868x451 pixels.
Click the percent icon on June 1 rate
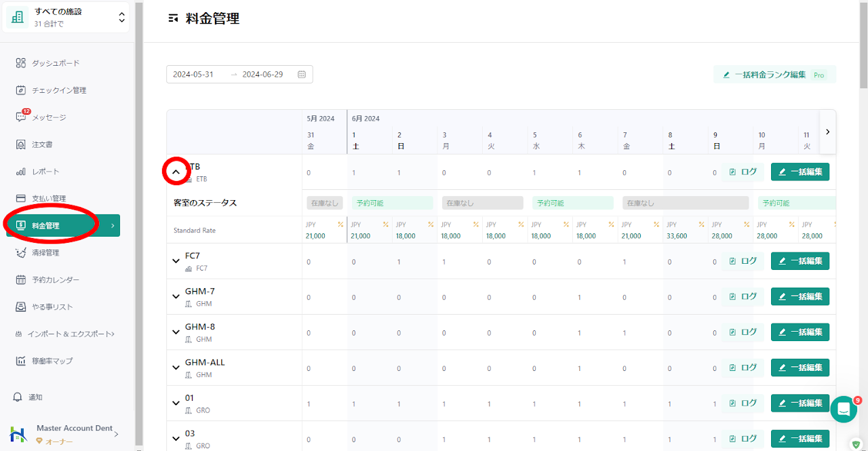(x=385, y=224)
